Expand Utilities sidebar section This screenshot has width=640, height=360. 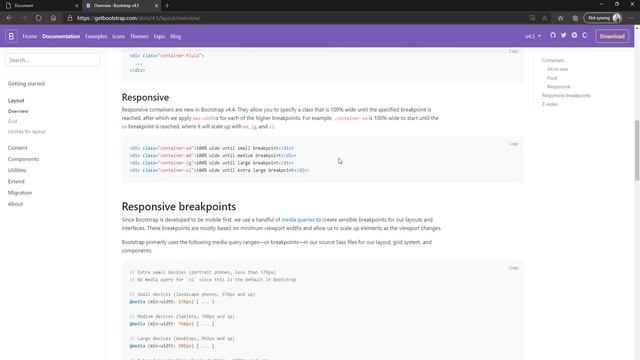[17, 170]
